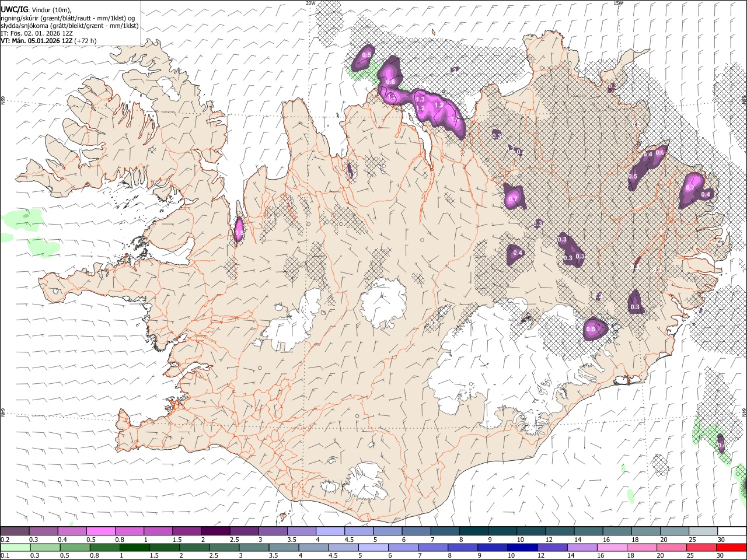This screenshot has height=560, width=747.
Task: Click the '4.5' label on the top legend row
Action: [x=349, y=540]
